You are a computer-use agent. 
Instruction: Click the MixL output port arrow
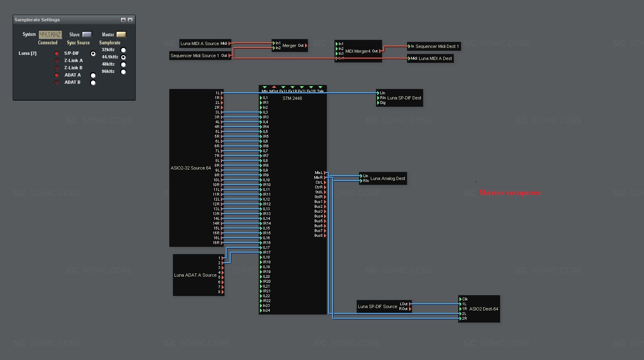[325, 173]
